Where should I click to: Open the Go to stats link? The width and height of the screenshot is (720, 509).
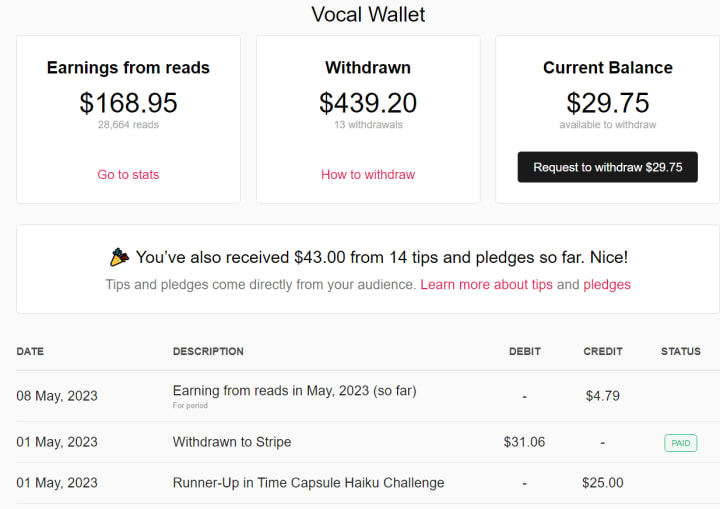[128, 175]
